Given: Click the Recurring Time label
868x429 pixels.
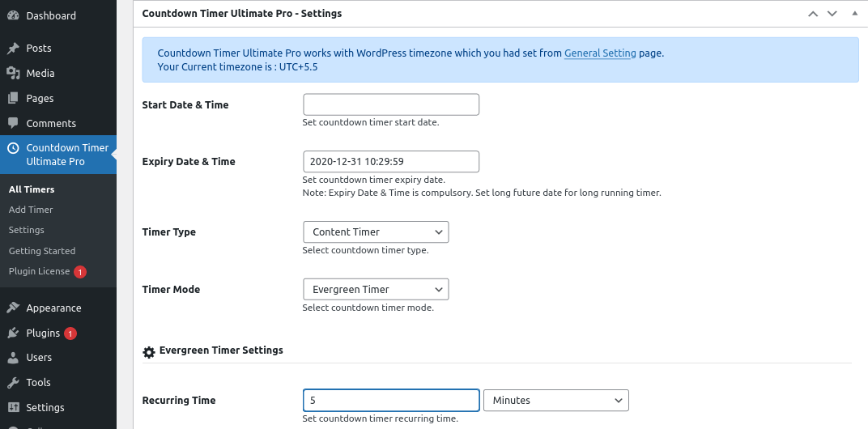Looking at the screenshot, I should 179,400.
